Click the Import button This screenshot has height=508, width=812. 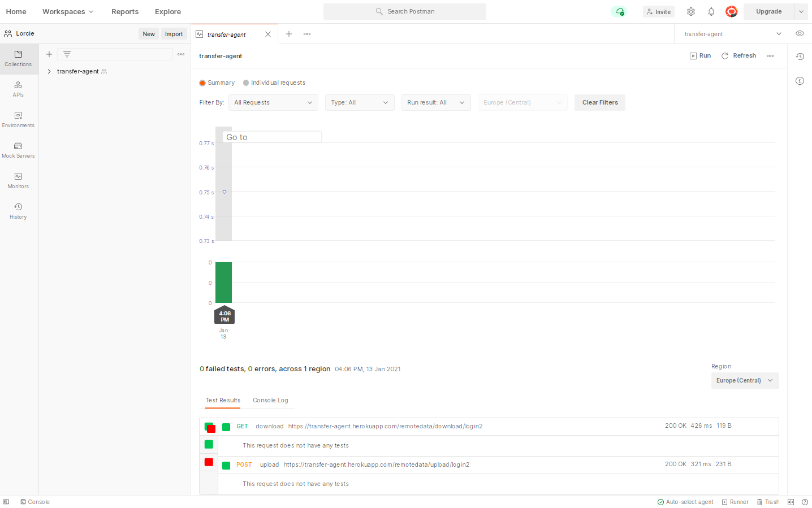coord(174,34)
